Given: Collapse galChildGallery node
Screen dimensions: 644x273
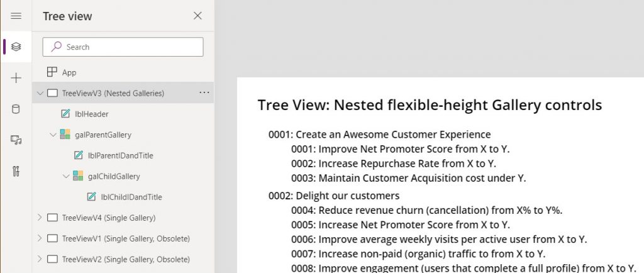Looking at the screenshot, I should (66, 176).
